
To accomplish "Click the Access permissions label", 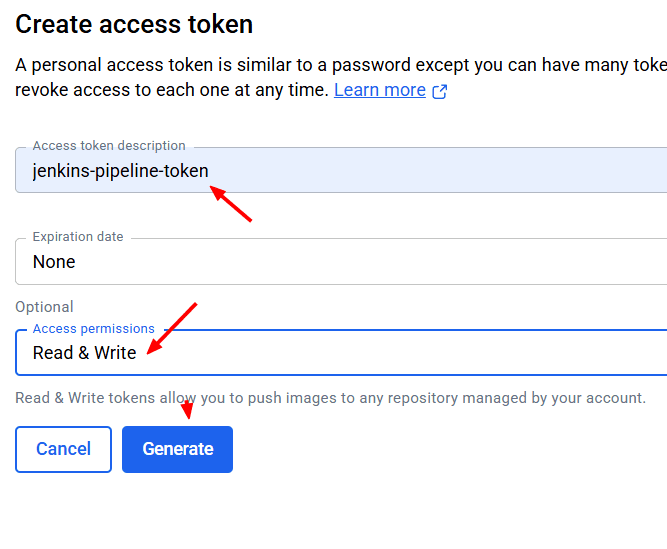I will point(94,329).
